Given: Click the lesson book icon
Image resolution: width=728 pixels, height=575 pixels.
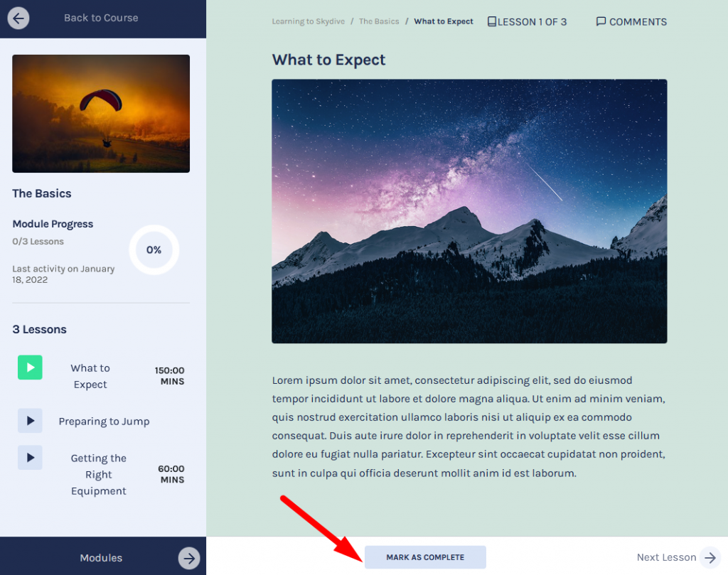Looking at the screenshot, I should pyautogui.click(x=492, y=22).
